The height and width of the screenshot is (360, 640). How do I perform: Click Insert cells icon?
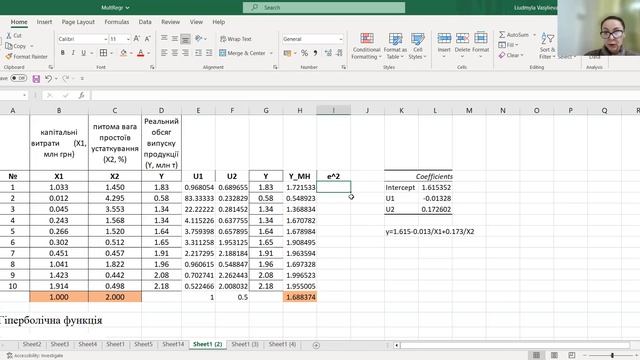(444, 38)
